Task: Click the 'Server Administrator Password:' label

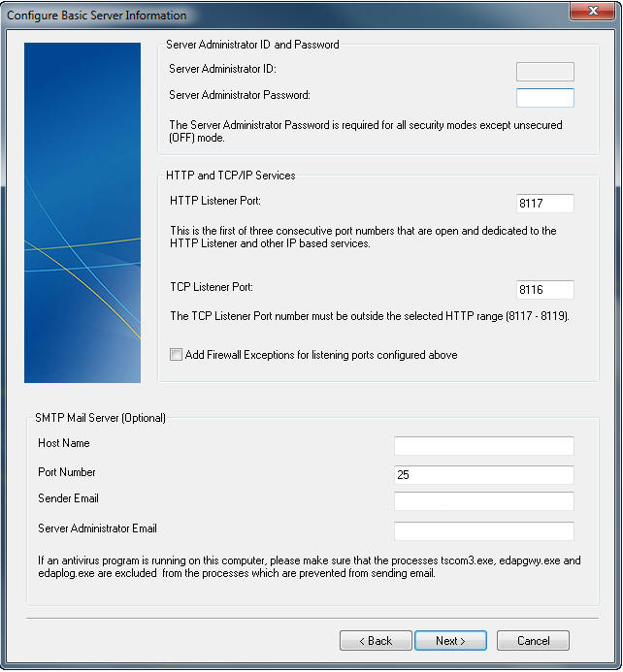Action: click(x=240, y=95)
